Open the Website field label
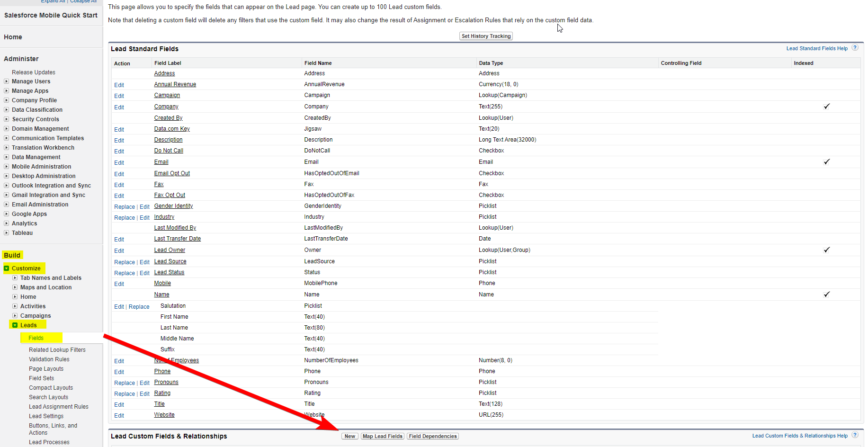The height and width of the screenshot is (447, 868). pos(164,415)
